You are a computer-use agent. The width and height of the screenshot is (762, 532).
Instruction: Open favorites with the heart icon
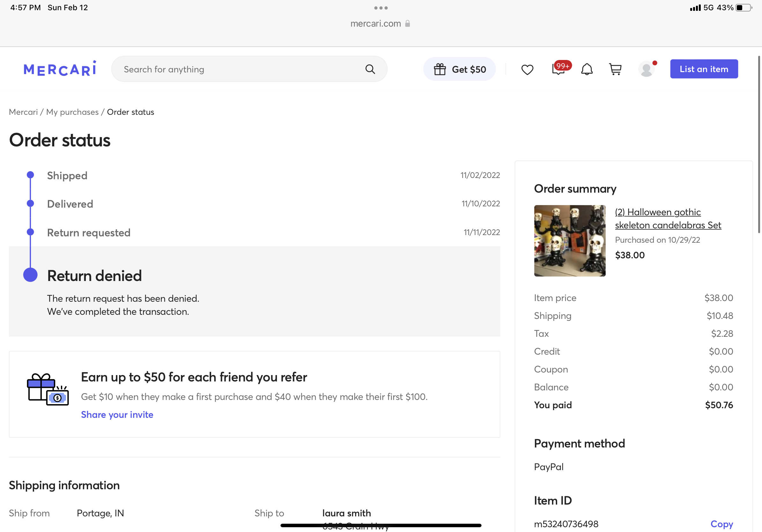pos(527,69)
